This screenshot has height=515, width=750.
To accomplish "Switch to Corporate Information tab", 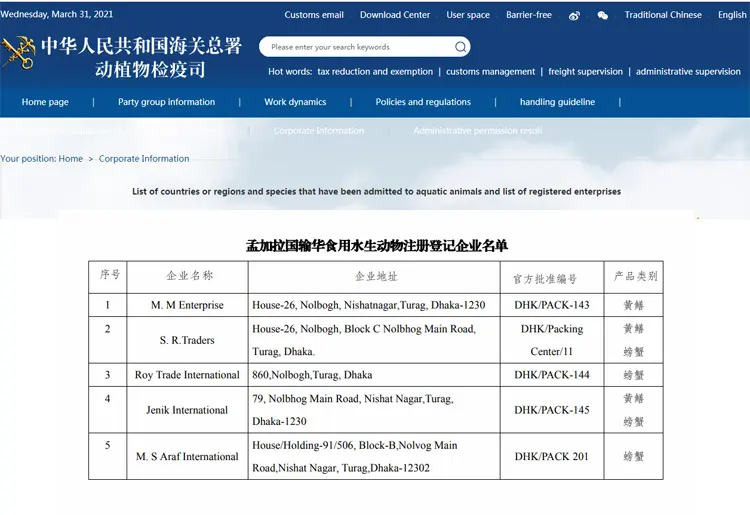I will [x=319, y=131].
